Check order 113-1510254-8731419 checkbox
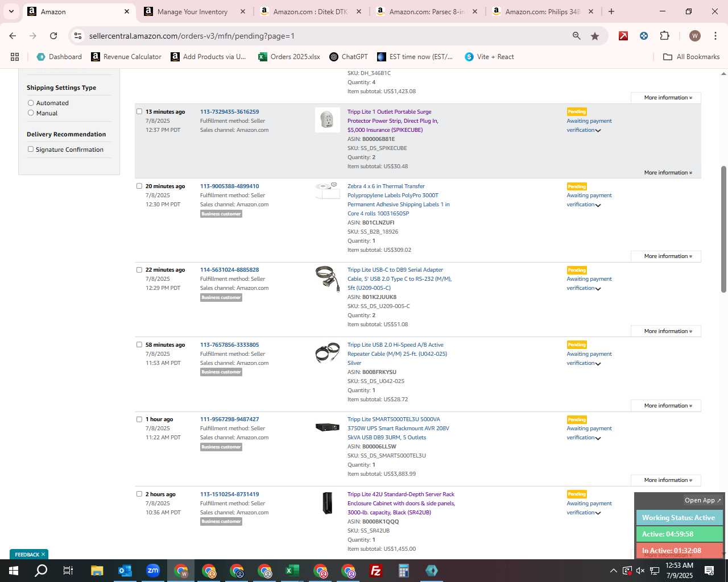Image resolution: width=728 pixels, height=582 pixels. [x=139, y=494]
